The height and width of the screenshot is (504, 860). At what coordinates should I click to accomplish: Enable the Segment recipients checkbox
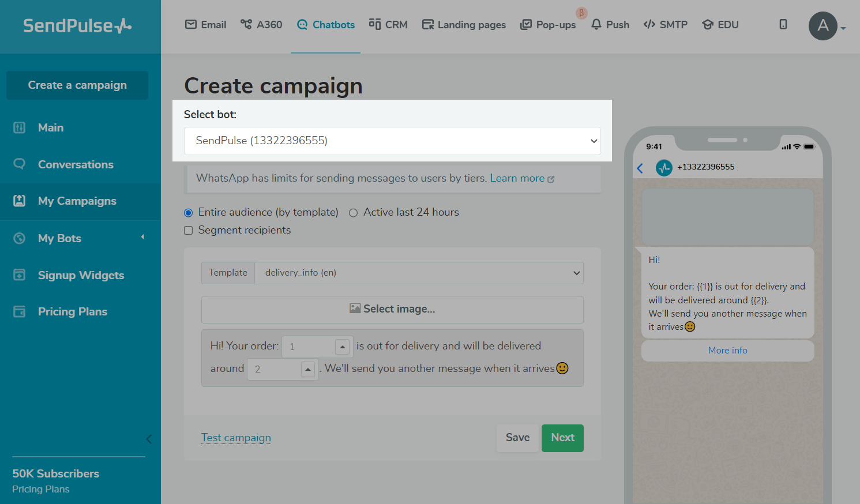click(189, 231)
